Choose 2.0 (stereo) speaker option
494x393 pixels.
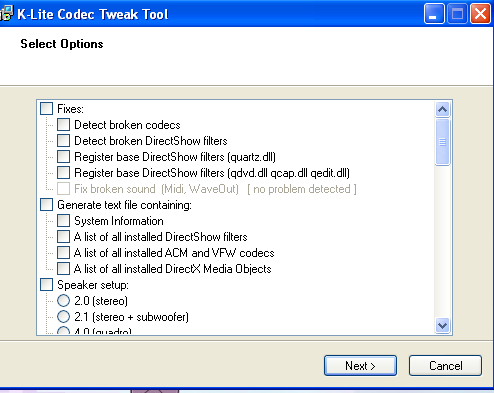pos(63,301)
